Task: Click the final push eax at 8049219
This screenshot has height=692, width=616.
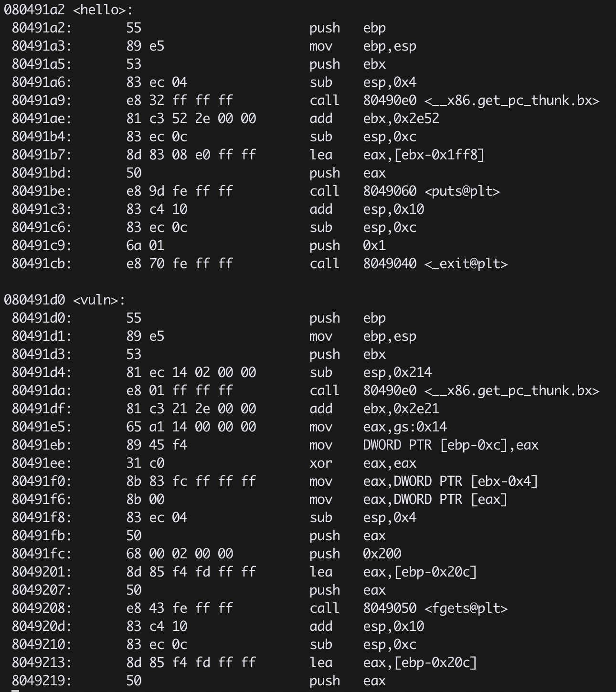Action: click(x=347, y=681)
